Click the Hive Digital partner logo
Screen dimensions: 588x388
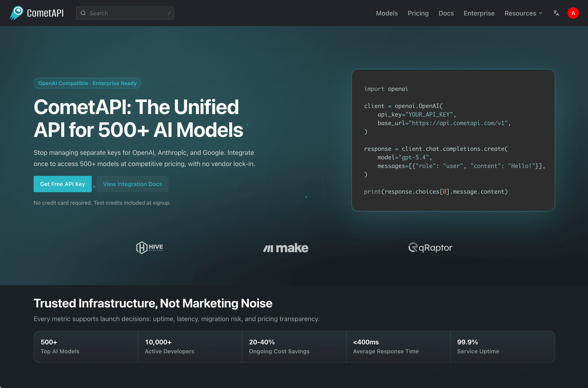(150, 248)
